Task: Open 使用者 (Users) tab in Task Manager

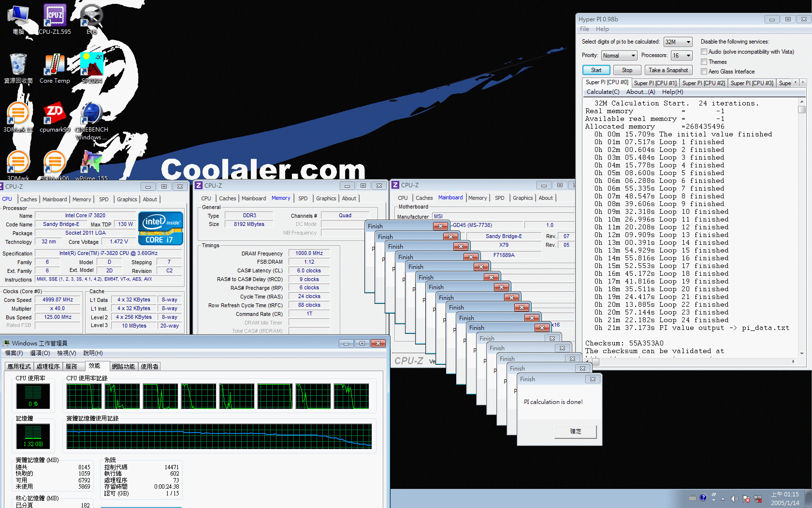Action: (x=149, y=367)
